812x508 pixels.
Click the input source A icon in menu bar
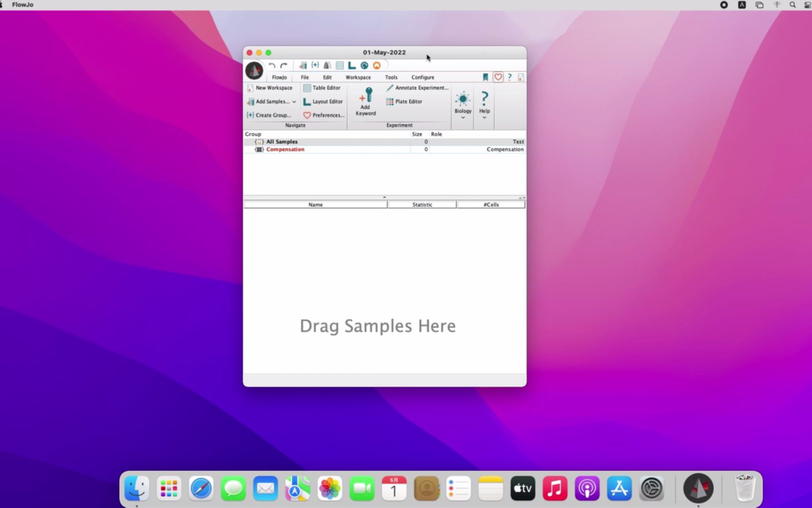742,4
